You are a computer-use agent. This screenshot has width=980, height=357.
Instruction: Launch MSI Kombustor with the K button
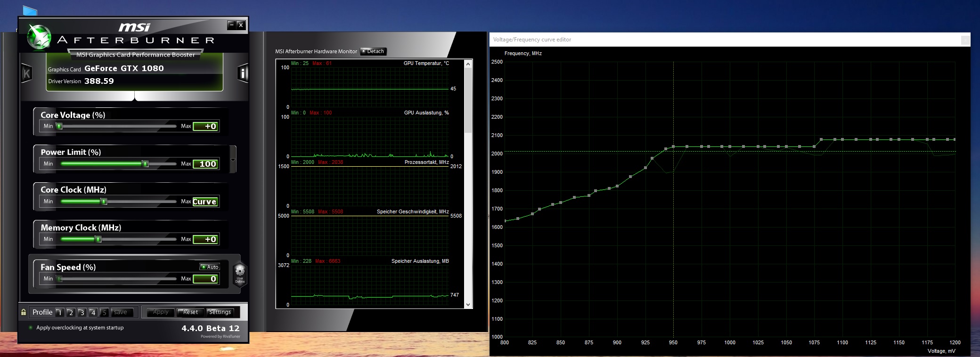[26, 73]
